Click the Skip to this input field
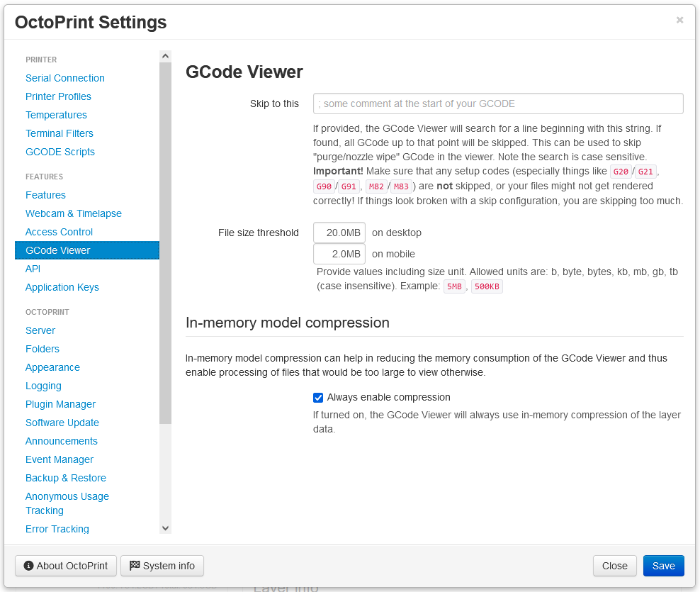Screen dimensions: 700x592 pos(498,104)
